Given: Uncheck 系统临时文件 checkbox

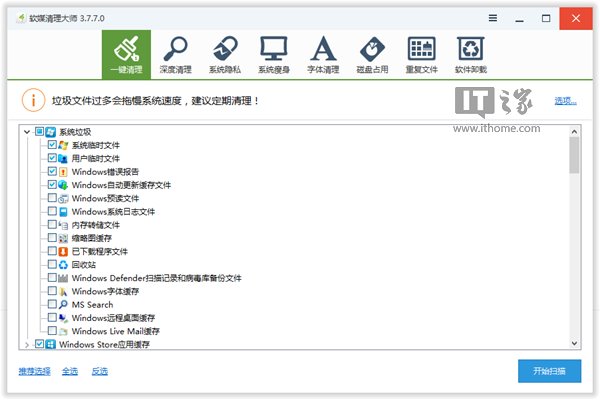Looking at the screenshot, I should tap(52, 145).
